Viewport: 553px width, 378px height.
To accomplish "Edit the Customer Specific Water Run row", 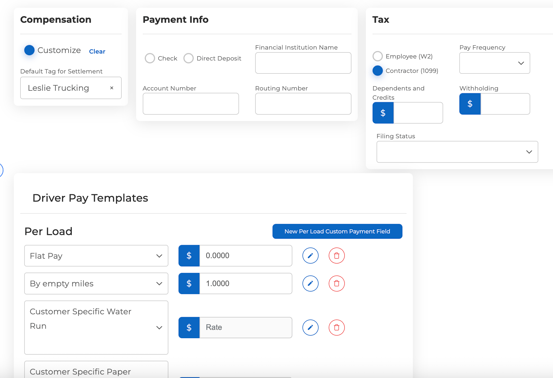I will (x=310, y=328).
